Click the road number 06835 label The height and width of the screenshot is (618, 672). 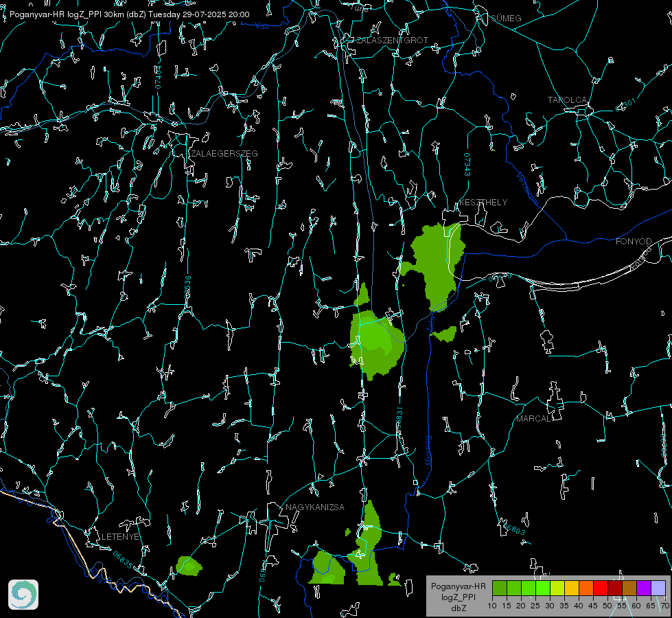[123, 560]
